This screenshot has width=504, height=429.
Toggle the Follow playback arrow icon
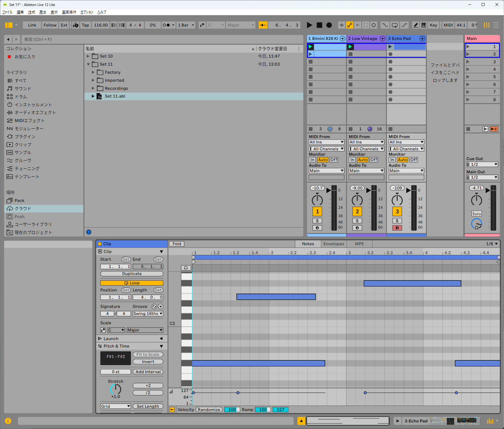point(263,25)
